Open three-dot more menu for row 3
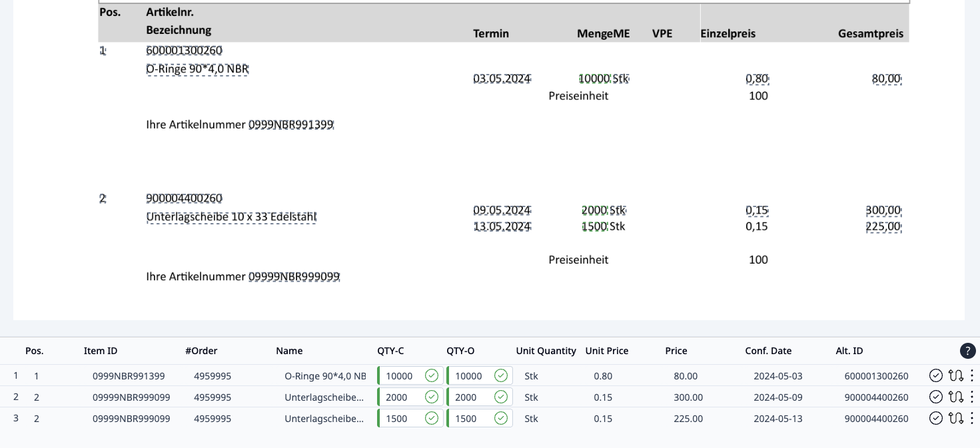The height and width of the screenshot is (448, 980). point(972,418)
